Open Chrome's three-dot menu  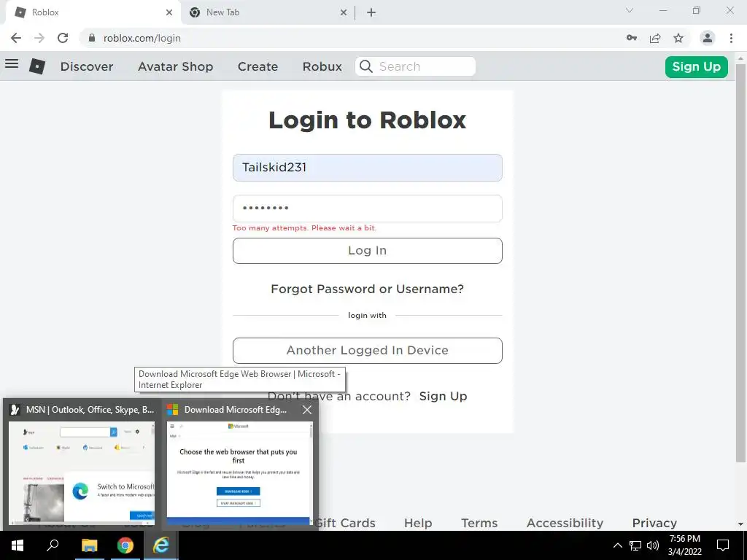click(x=731, y=38)
